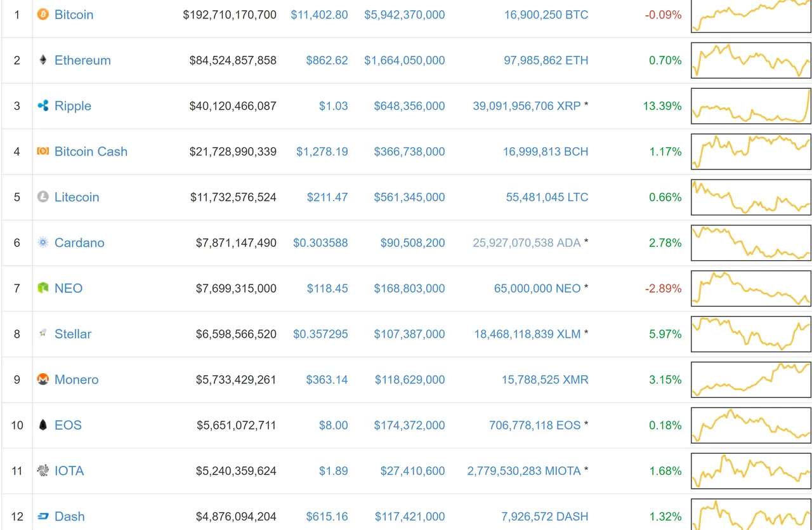Viewport: 812px width, 530px height.
Task: Open the Bitcoin coin page link
Action: click(x=74, y=14)
